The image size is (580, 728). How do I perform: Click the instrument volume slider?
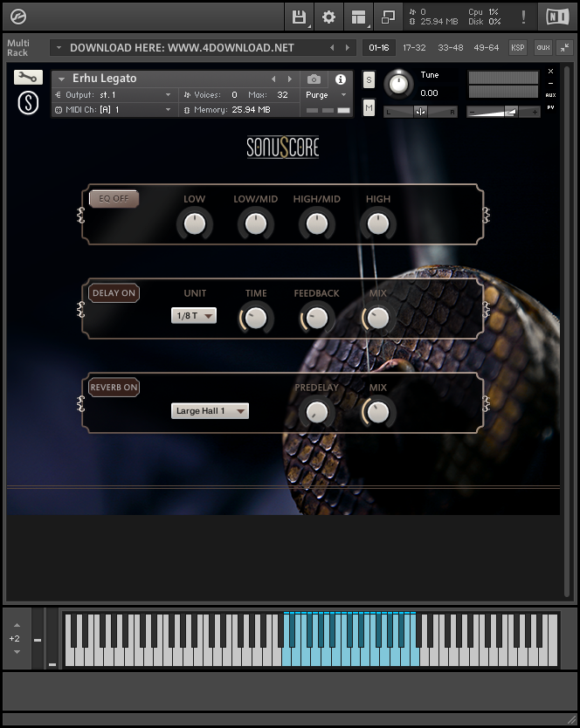coord(503,112)
